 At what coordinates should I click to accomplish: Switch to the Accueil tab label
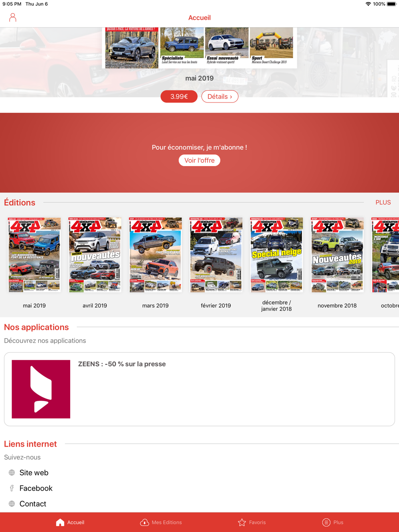76,522
